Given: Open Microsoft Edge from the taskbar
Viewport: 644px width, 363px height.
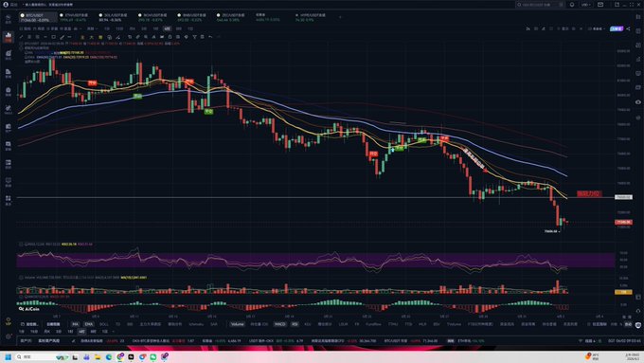Looking at the screenshot, I should (109, 356).
